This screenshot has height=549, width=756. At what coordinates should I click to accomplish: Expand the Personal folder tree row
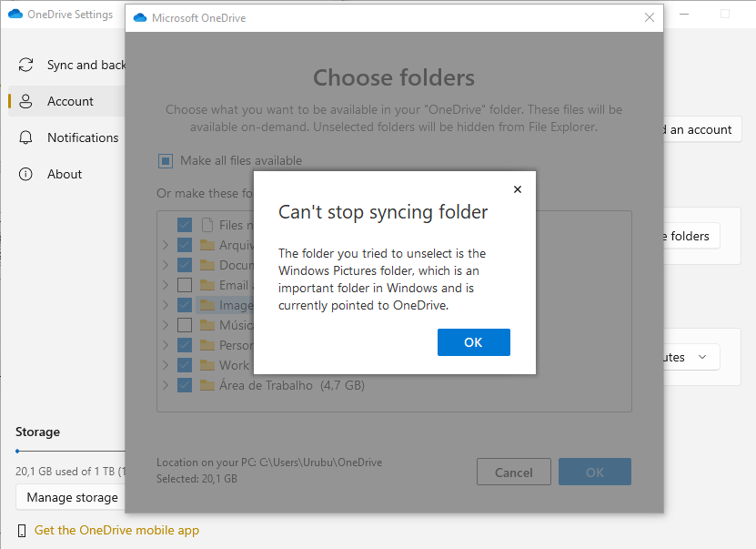click(166, 345)
